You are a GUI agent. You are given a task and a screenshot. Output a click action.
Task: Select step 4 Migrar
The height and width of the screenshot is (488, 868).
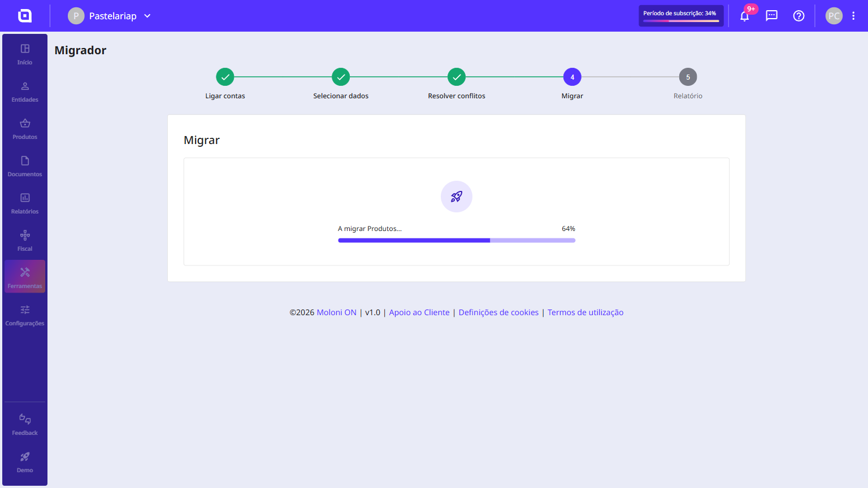click(x=572, y=84)
